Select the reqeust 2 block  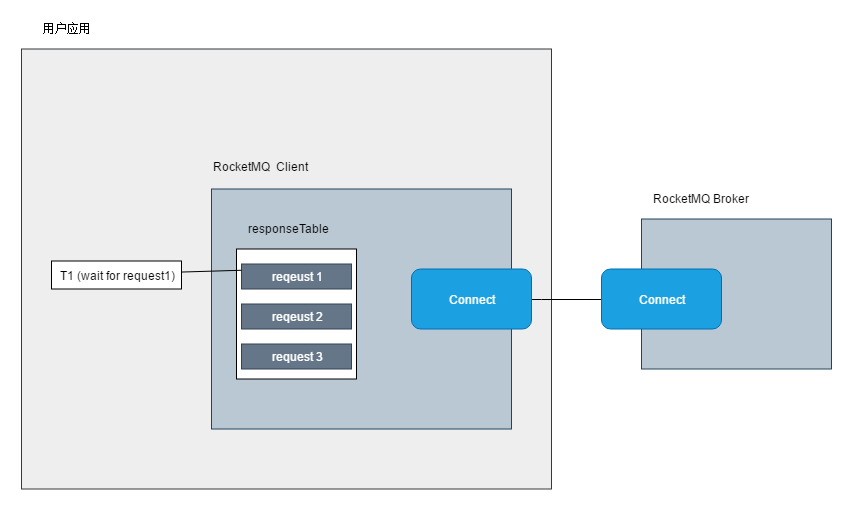pyautogui.click(x=297, y=317)
